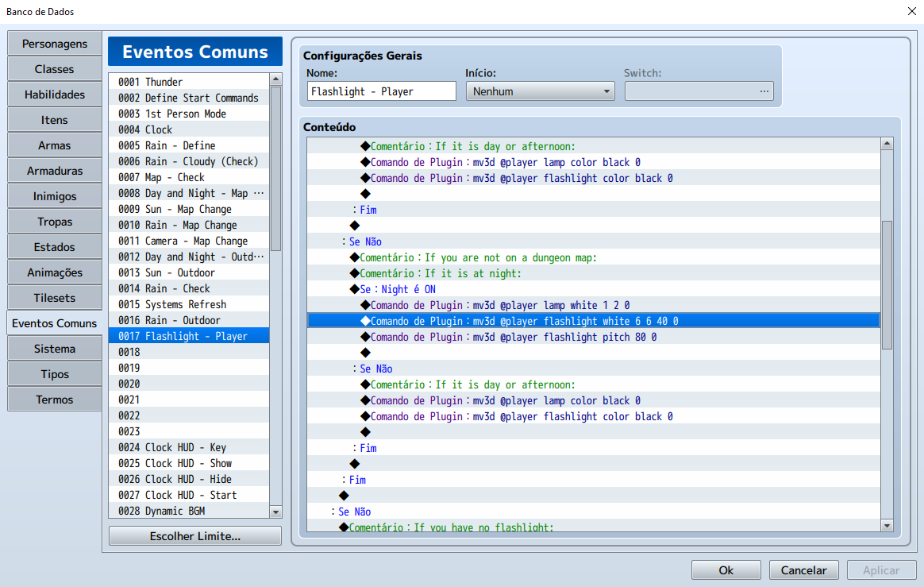Select comment 'If it is at night:'
924x587 pixels.
[594, 272]
